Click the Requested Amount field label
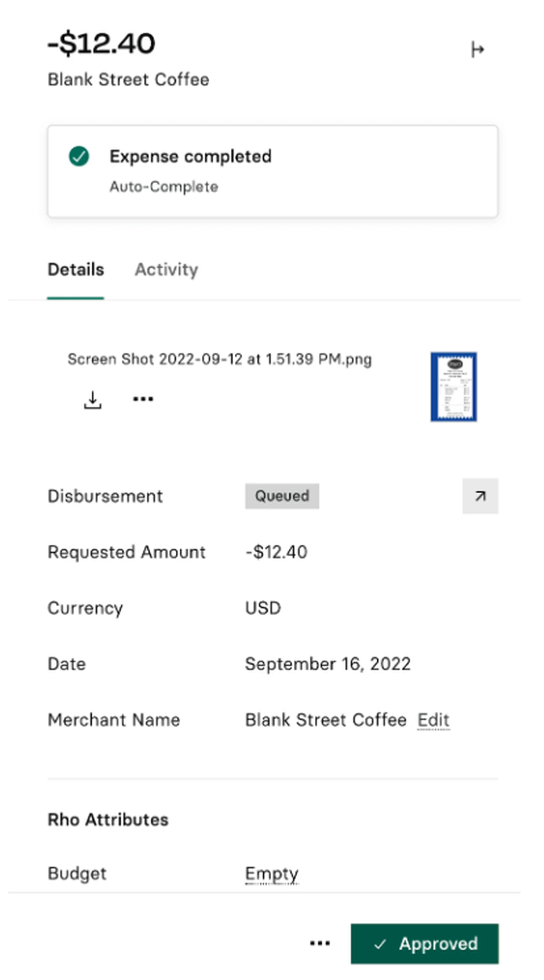 click(x=126, y=552)
